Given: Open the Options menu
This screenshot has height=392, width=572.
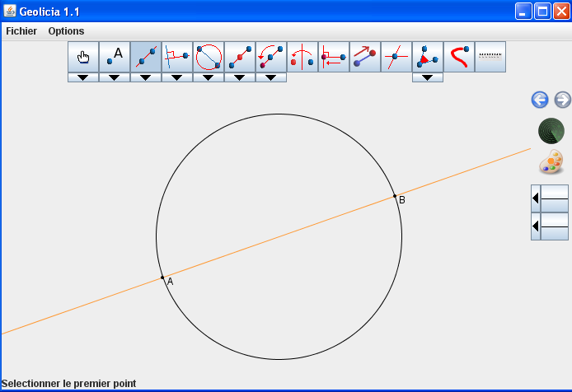Looking at the screenshot, I should coord(67,31).
